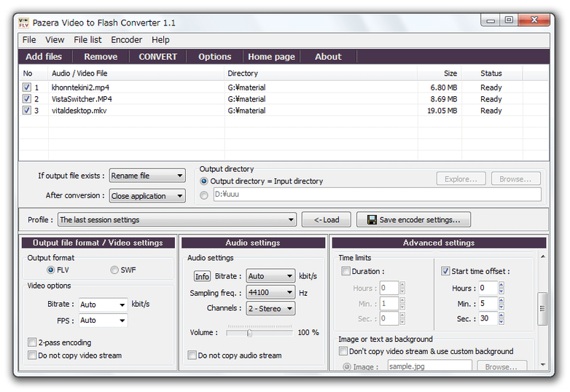570x392 pixels.
Task: Click Start offset Min. value field
Action: pyautogui.click(x=488, y=303)
